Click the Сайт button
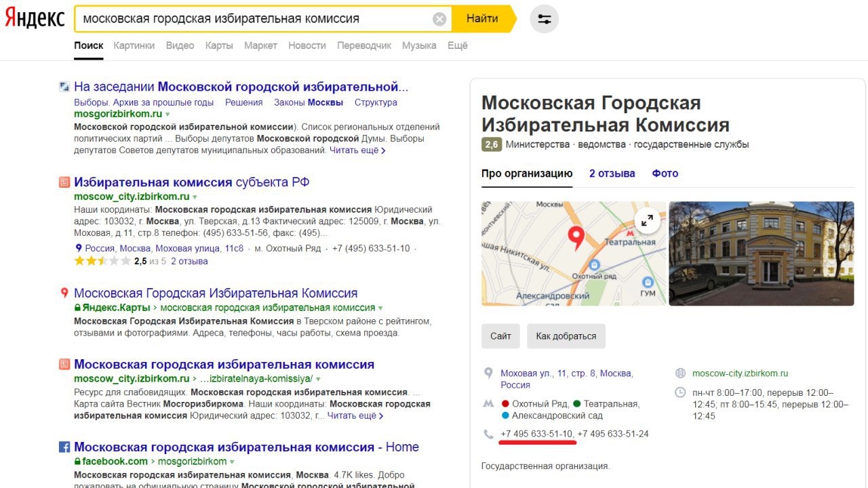Screen dimensions: 868x488 tap(500, 336)
